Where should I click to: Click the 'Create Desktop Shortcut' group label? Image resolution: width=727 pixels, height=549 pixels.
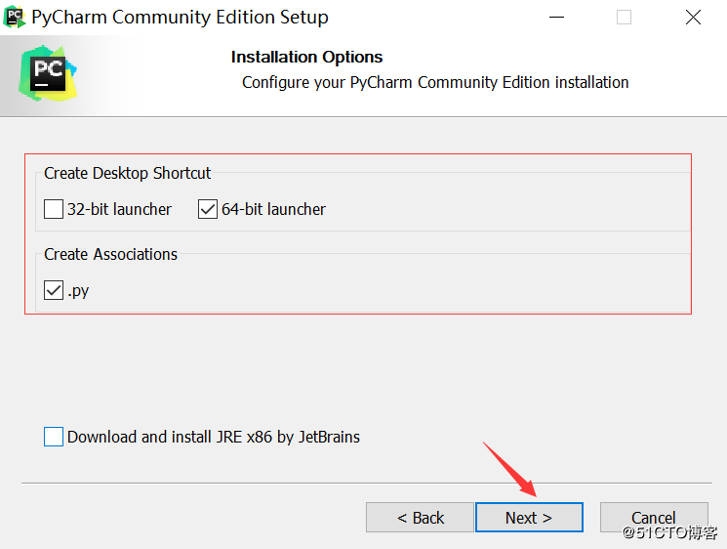(128, 173)
